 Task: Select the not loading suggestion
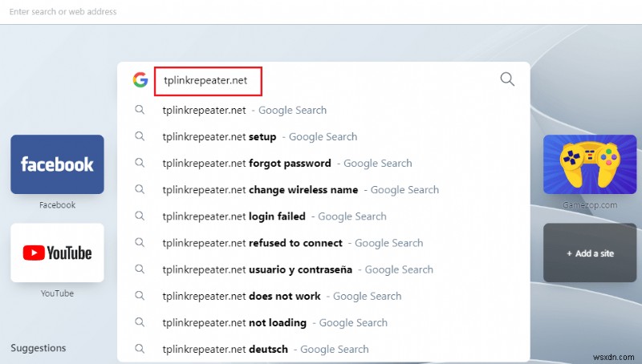274,322
